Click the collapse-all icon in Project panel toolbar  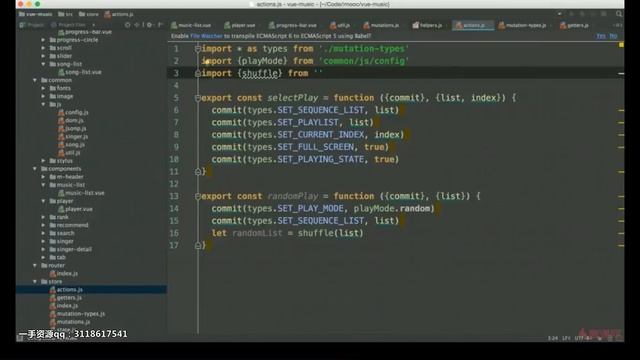138,25
